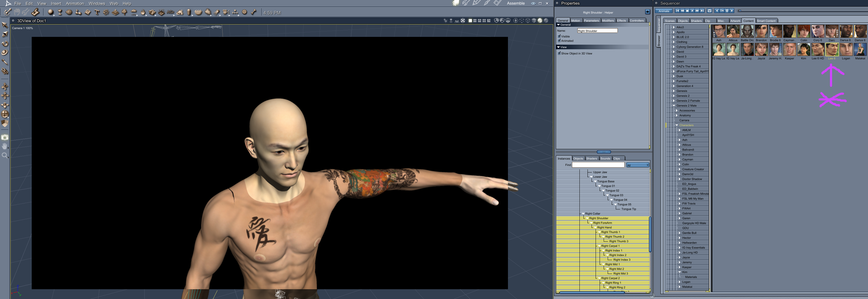868x299 pixels.
Task: Collapse the Characters folder
Action: [x=677, y=125]
